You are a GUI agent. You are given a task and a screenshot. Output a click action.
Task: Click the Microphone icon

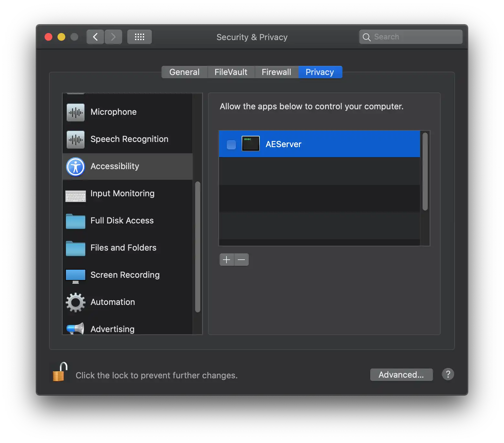coord(75,112)
